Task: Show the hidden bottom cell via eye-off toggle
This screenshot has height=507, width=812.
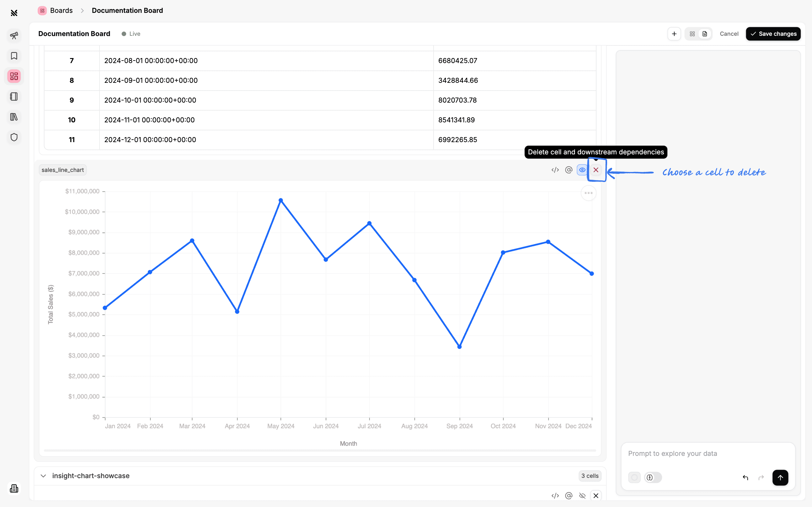Action: click(582, 496)
